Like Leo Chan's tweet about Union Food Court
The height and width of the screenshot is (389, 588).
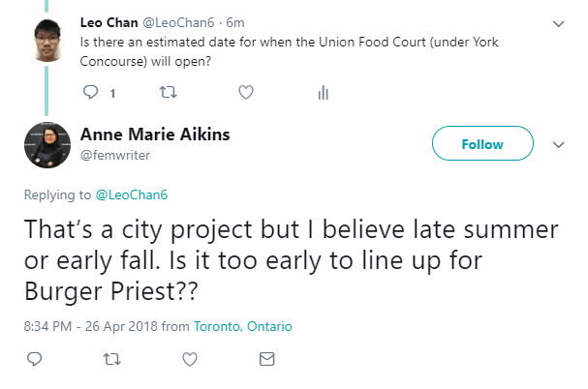246,92
